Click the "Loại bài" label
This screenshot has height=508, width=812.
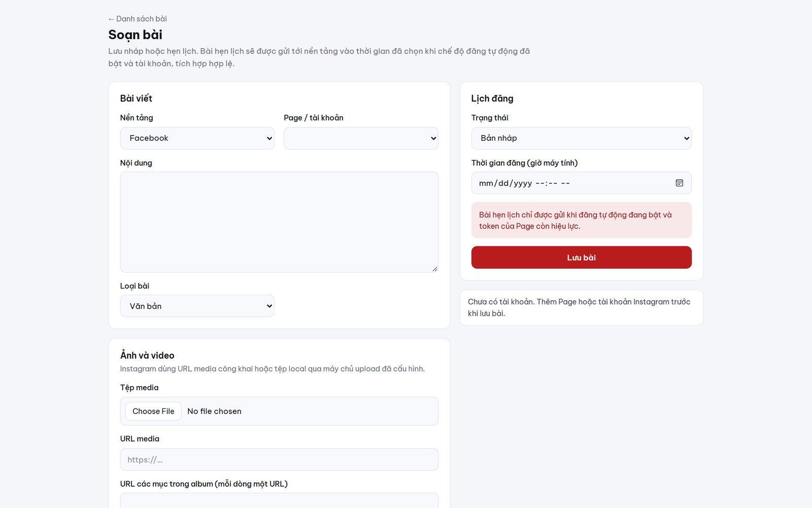click(134, 286)
